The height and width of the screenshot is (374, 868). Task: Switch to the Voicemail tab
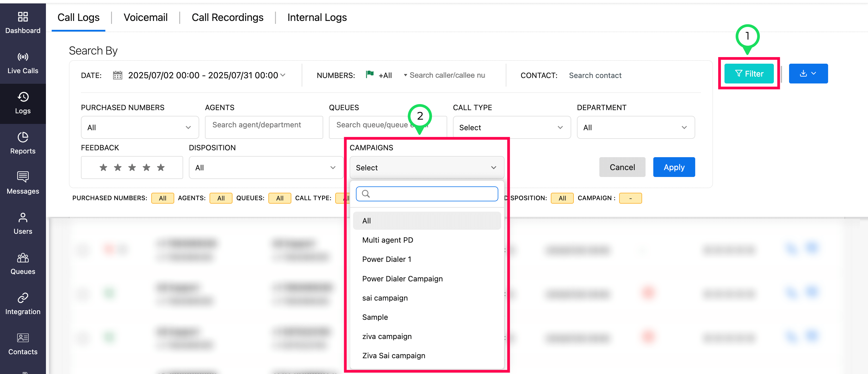coord(145,17)
